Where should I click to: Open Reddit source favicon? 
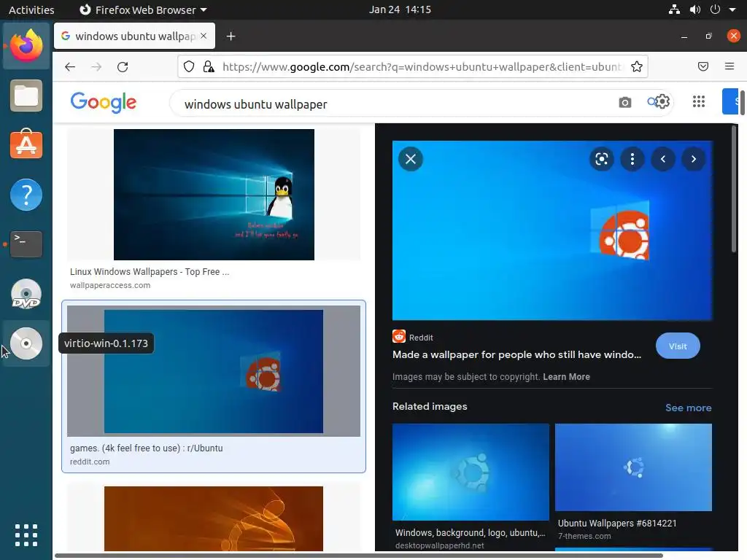tap(399, 336)
